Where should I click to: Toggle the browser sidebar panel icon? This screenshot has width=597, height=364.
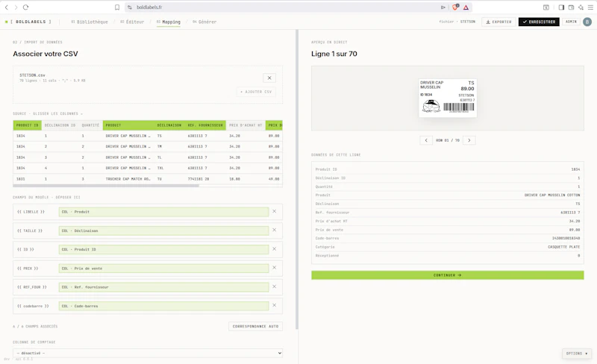point(561,7)
